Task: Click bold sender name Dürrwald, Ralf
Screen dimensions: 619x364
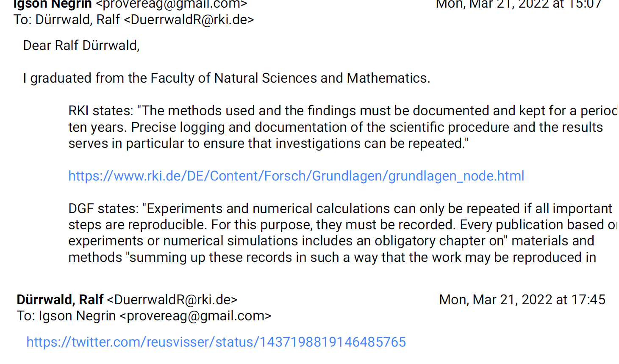Action: [x=60, y=300]
